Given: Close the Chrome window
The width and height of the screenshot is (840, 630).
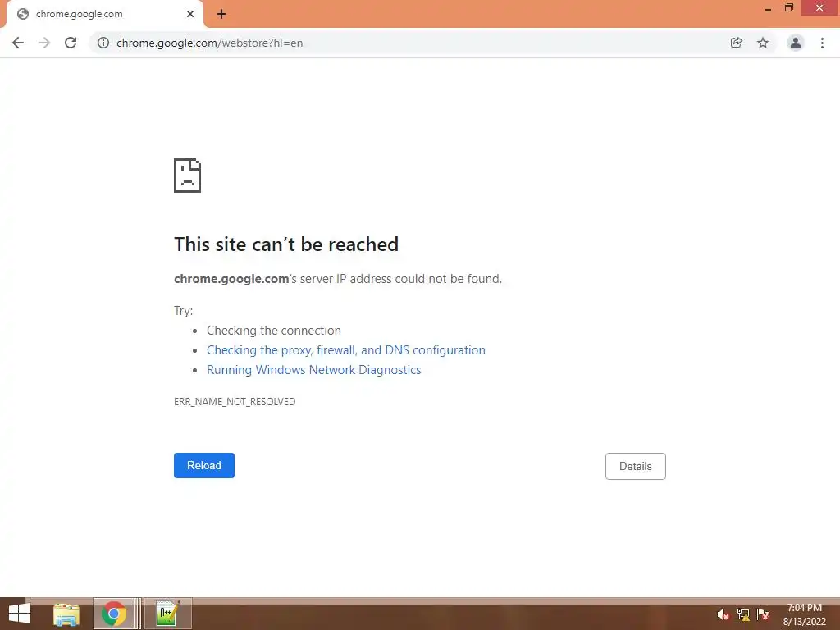Looking at the screenshot, I should pyautogui.click(x=819, y=8).
